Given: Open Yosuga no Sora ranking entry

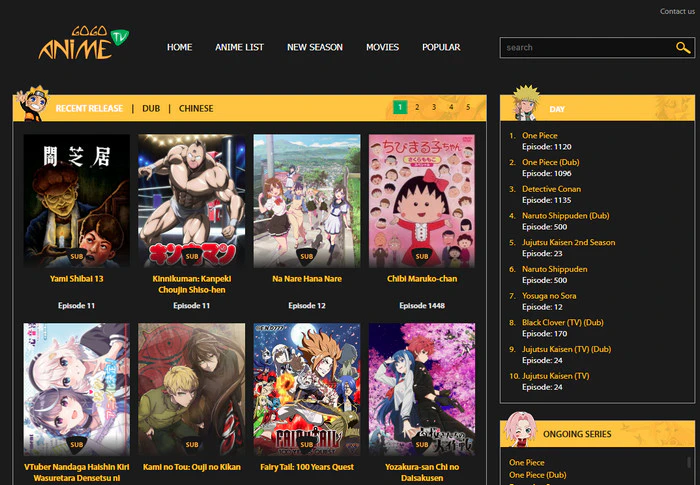Looking at the screenshot, I should pyautogui.click(x=549, y=296).
